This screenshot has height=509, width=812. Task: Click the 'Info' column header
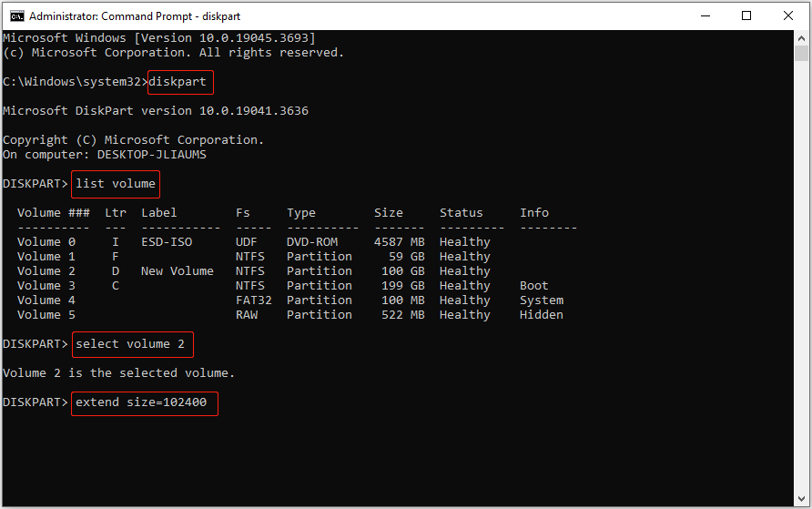click(534, 213)
